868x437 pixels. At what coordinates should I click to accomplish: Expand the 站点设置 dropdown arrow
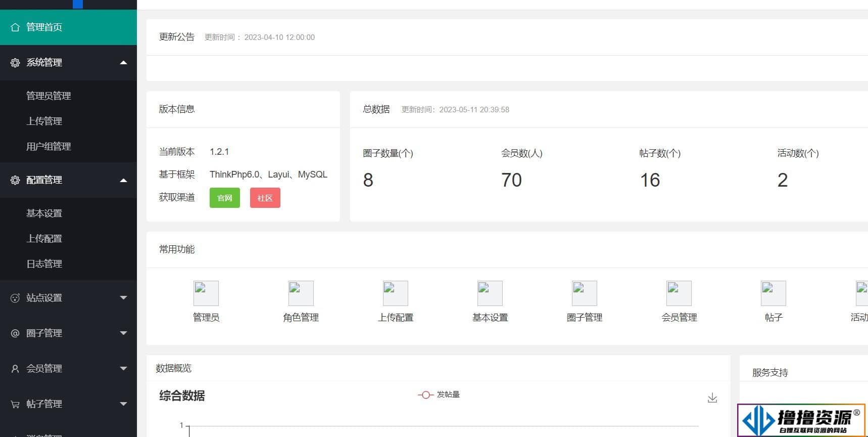[123, 297]
